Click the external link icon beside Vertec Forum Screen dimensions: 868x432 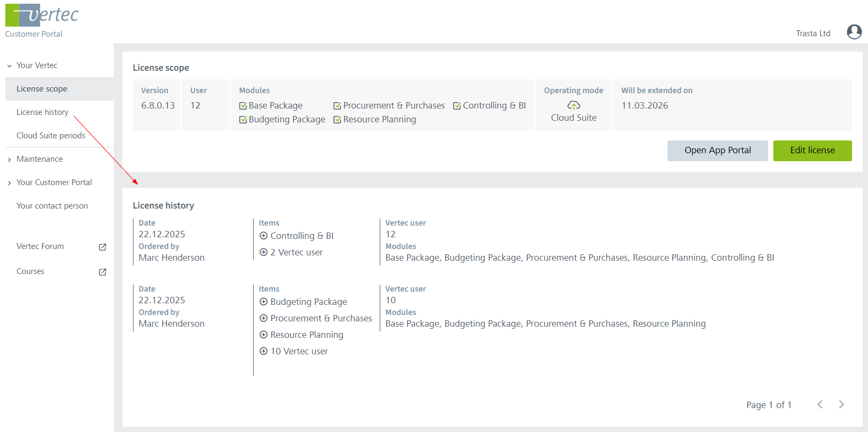click(103, 247)
